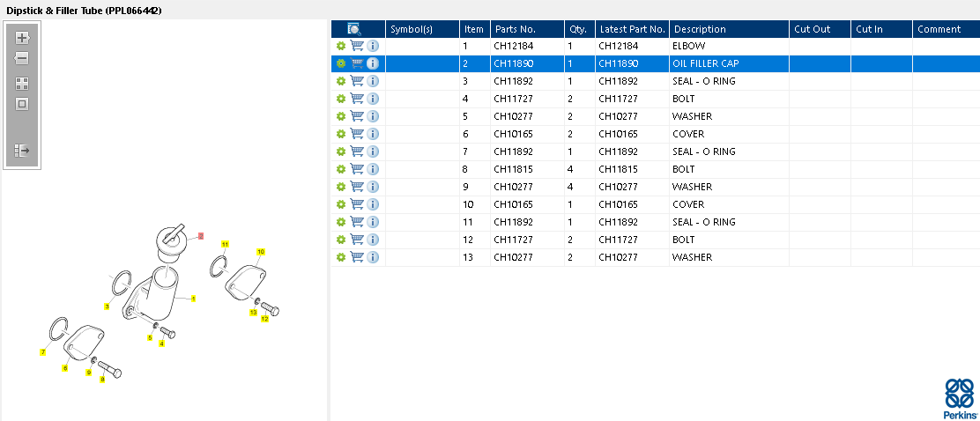
Task: Open info for item 10 COVER
Action: (373, 204)
